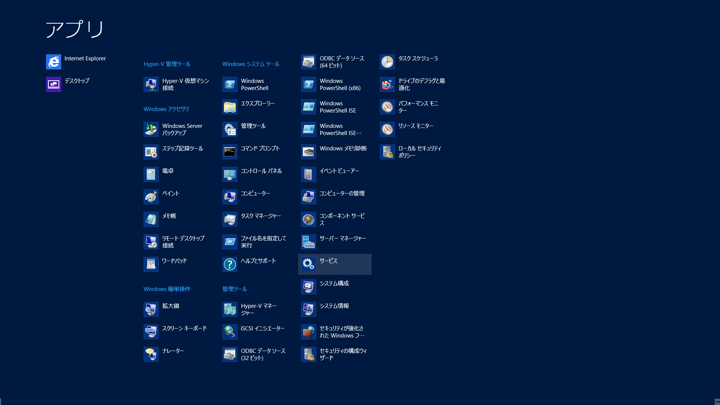Screen dimensions: 720x405
Task: Select the Hyper-V 管理ツール group header
Action: click(x=167, y=64)
